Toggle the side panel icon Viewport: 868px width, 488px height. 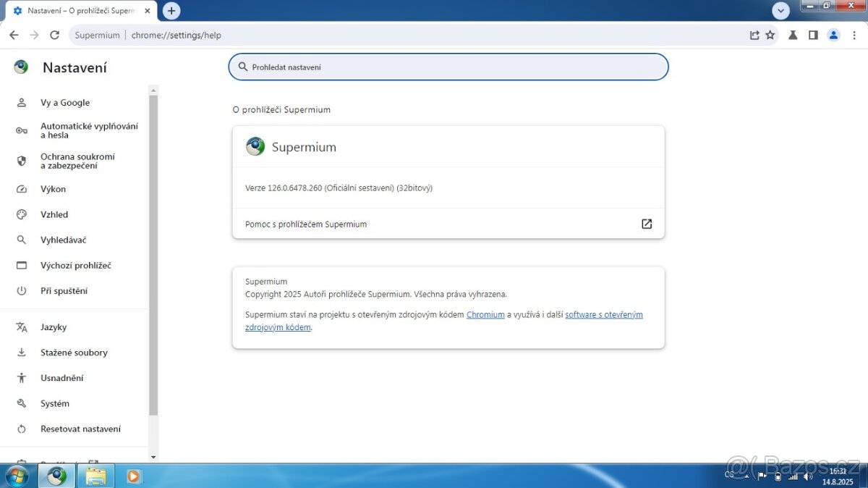[x=813, y=35]
